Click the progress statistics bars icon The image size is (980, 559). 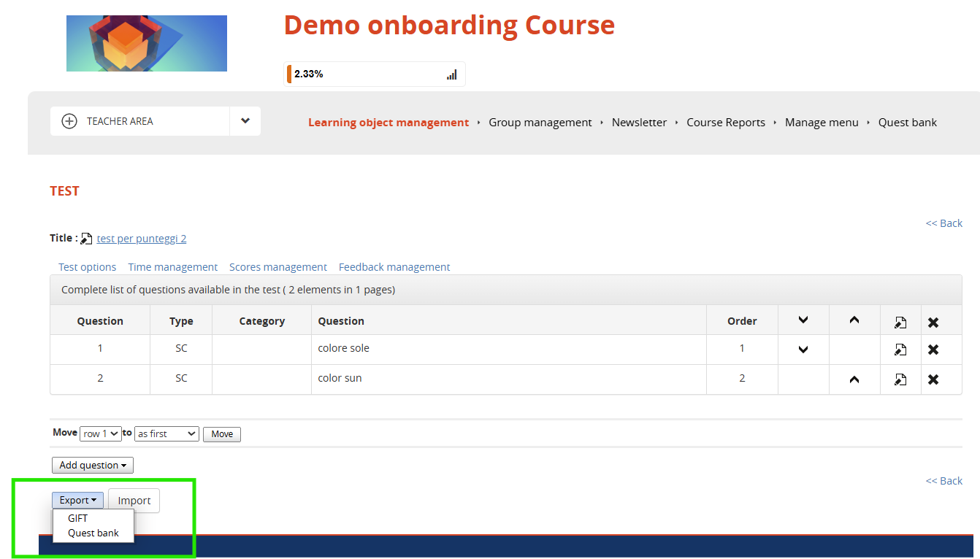coord(451,74)
